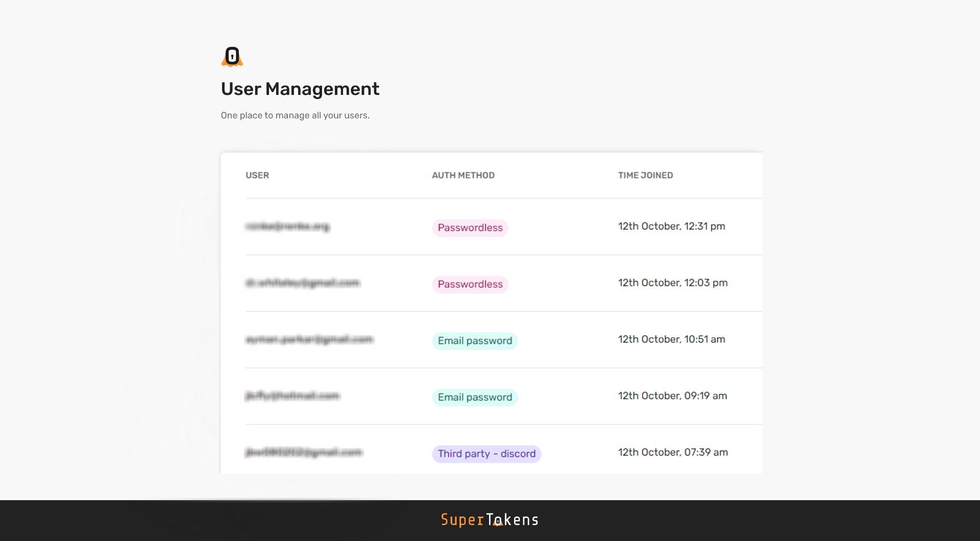This screenshot has width=980, height=541.
Task: Open the User Management heading link
Action: coord(300,89)
